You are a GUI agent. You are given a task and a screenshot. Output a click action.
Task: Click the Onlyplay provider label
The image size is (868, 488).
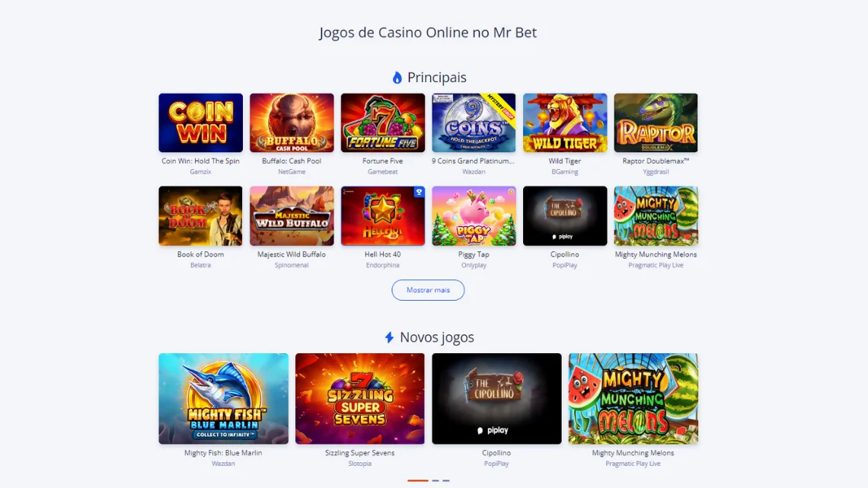click(x=474, y=265)
